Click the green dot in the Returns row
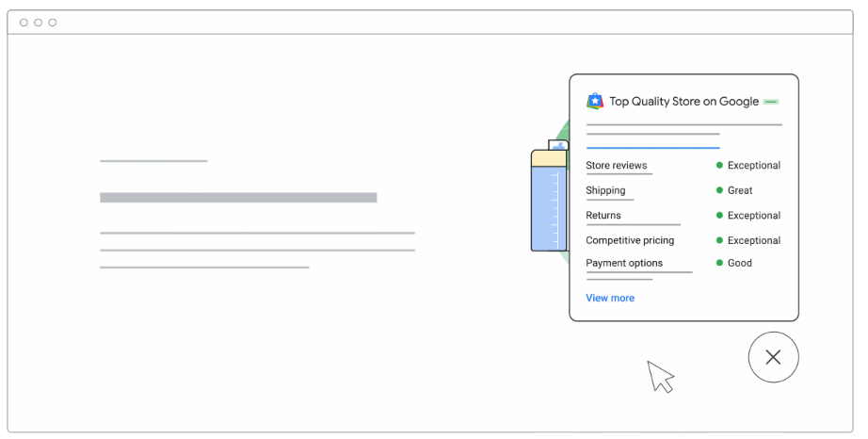 point(719,215)
